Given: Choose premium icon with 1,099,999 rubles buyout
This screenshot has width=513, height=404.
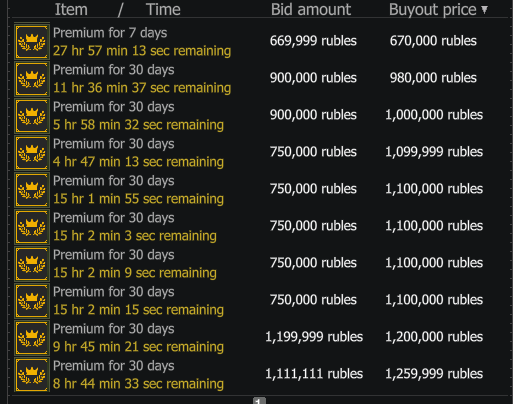Looking at the screenshot, I should (32, 153).
